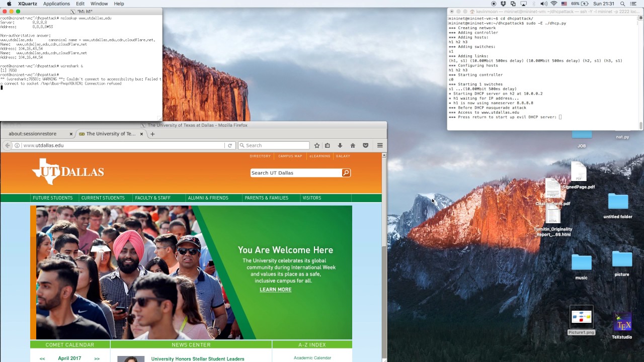The width and height of the screenshot is (644, 362).
Task: Open the FUTURE STUDENTS menu
Action: click(53, 198)
